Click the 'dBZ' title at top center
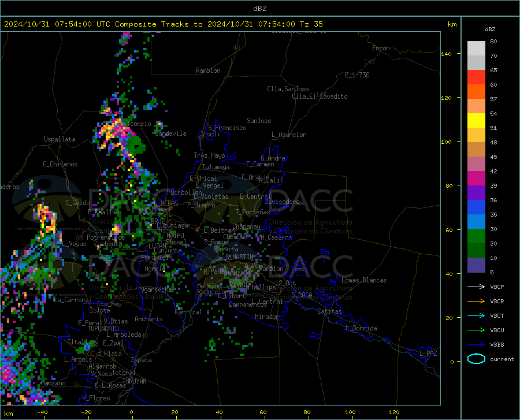 pos(259,9)
